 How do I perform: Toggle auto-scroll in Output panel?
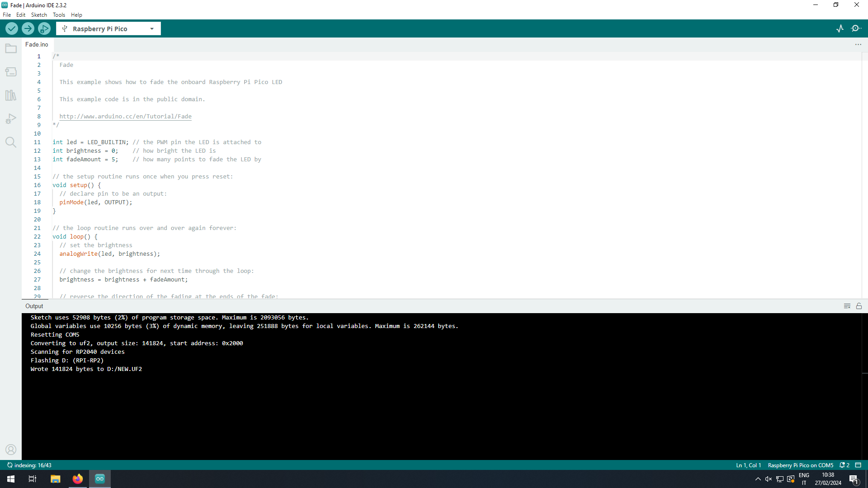[859, 305]
